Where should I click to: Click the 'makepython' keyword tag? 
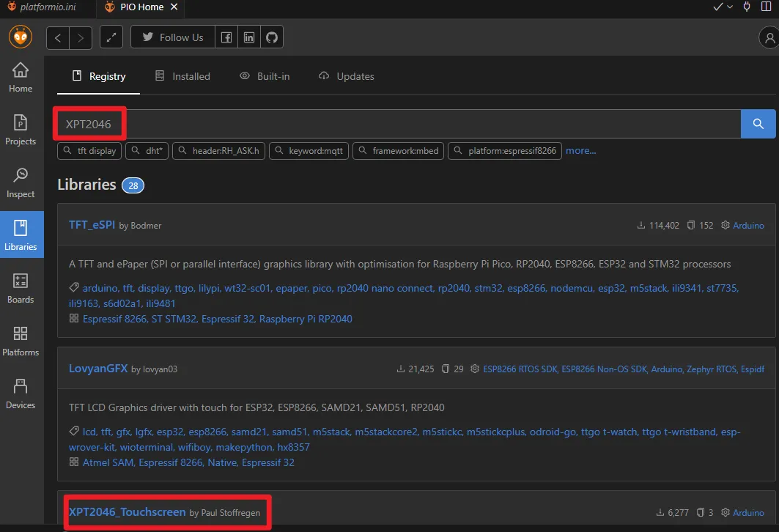(x=244, y=447)
